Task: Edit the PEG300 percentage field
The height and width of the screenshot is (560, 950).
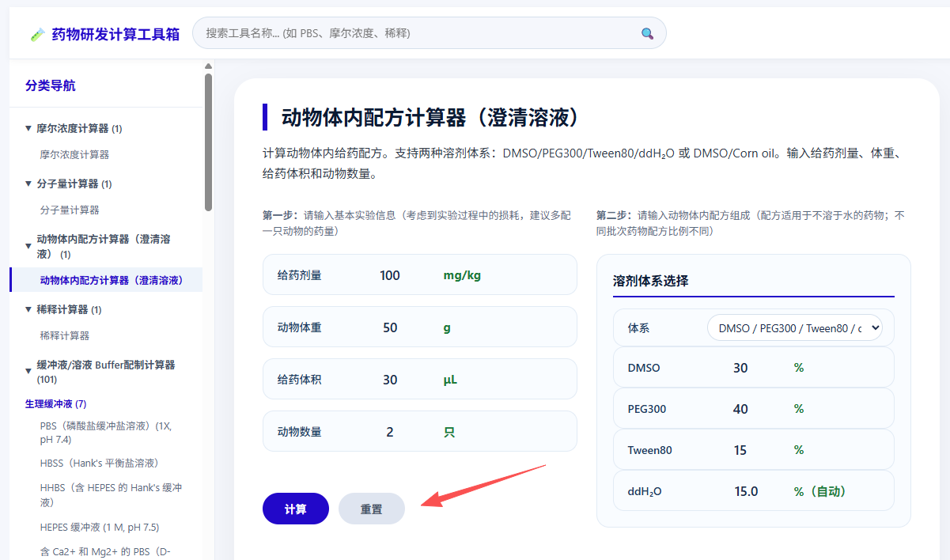Action: coord(740,409)
